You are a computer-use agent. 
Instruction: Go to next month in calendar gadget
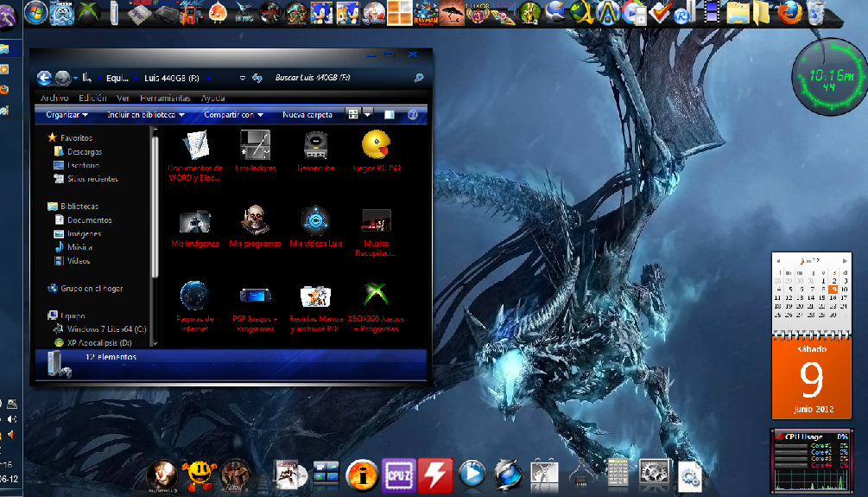coord(844,260)
